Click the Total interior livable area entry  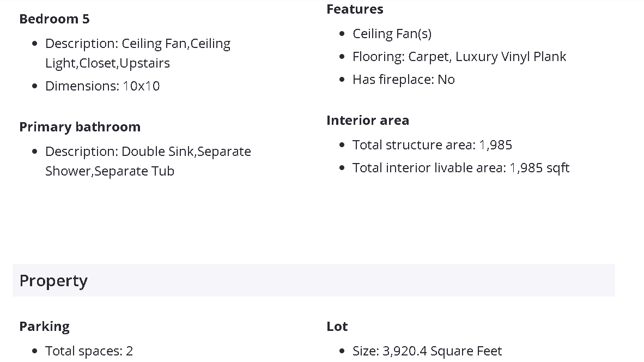click(460, 168)
